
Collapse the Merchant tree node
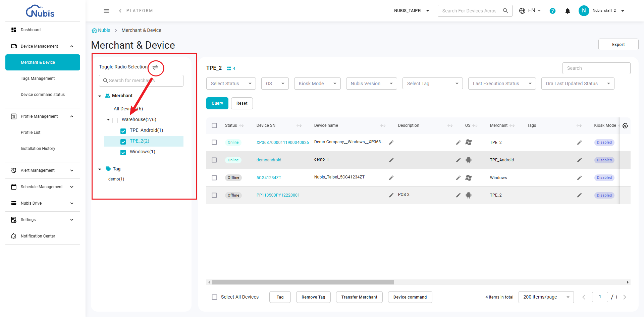(100, 96)
